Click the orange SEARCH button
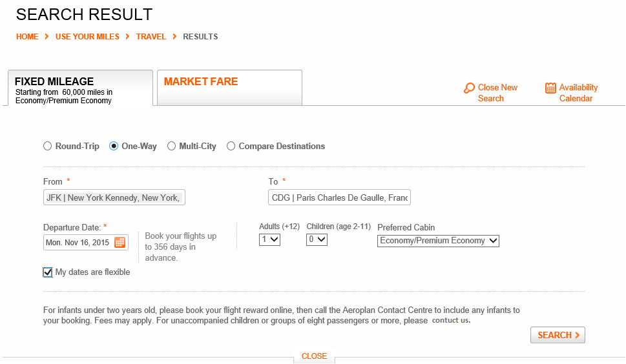626x364 pixels. [558, 335]
